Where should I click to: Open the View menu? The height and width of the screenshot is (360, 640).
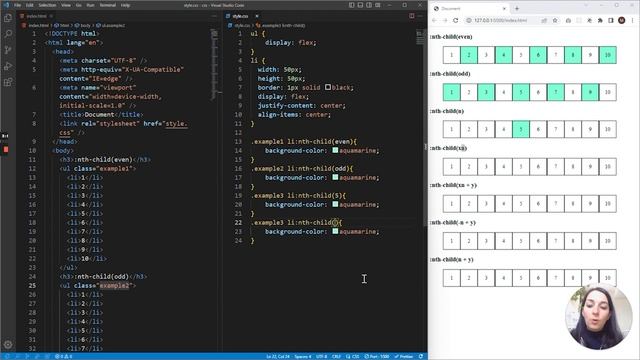point(66,5)
